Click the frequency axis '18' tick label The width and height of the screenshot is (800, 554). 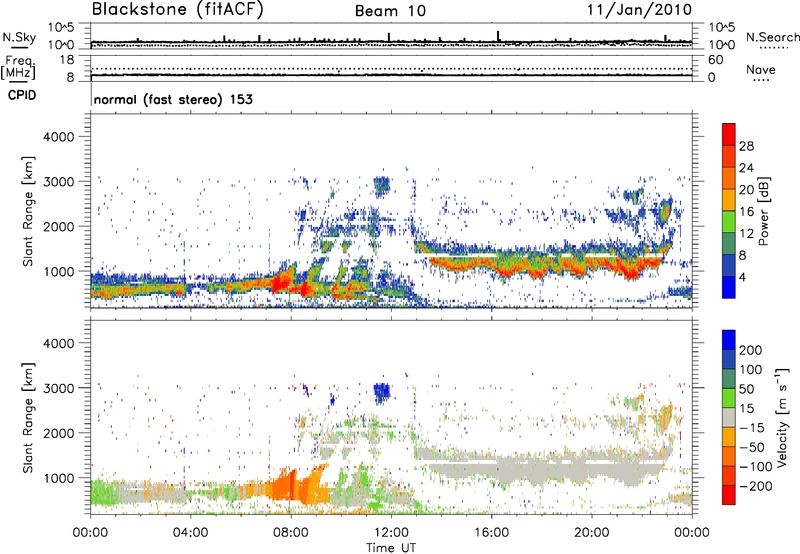pos(66,60)
